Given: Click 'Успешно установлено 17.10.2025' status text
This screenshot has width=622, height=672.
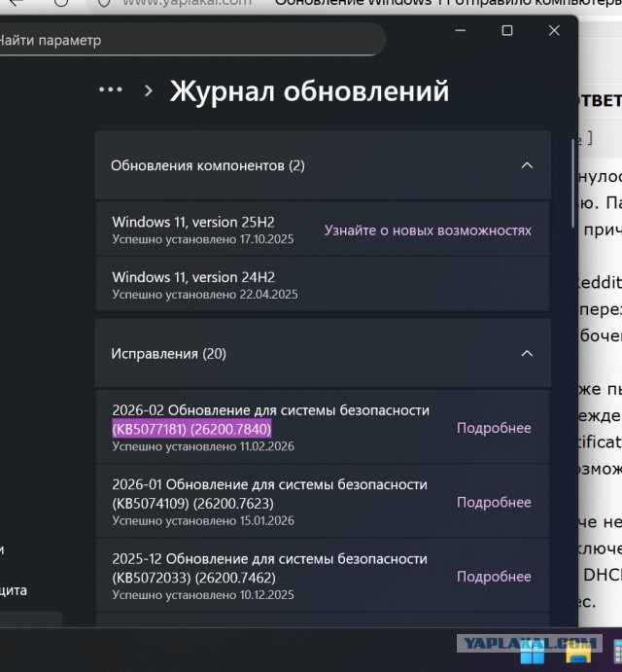Looking at the screenshot, I should tap(202, 239).
